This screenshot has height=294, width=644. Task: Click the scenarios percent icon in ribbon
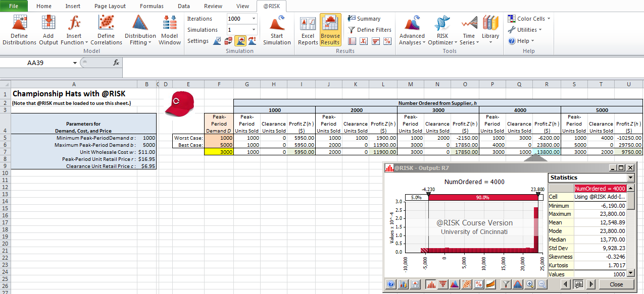coord(387,41)
